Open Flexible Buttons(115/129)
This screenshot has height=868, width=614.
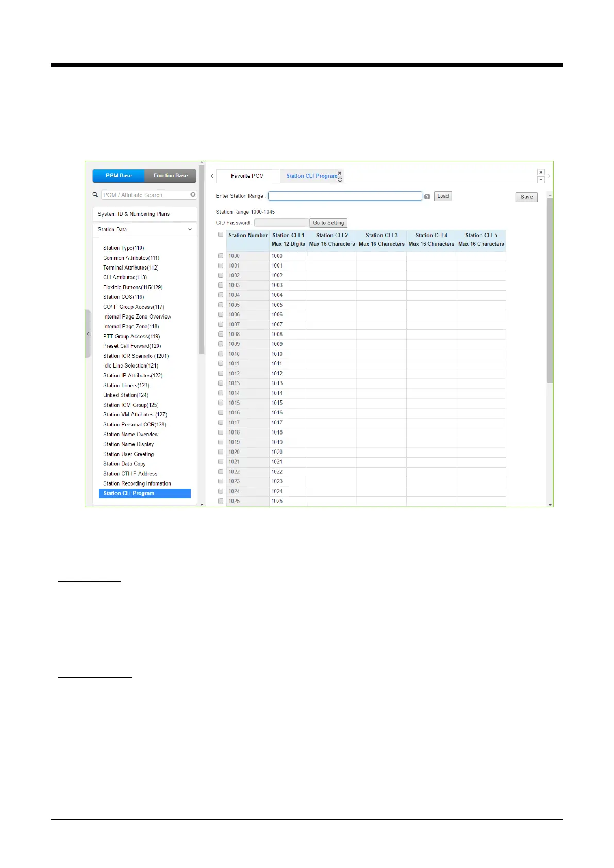133,287
